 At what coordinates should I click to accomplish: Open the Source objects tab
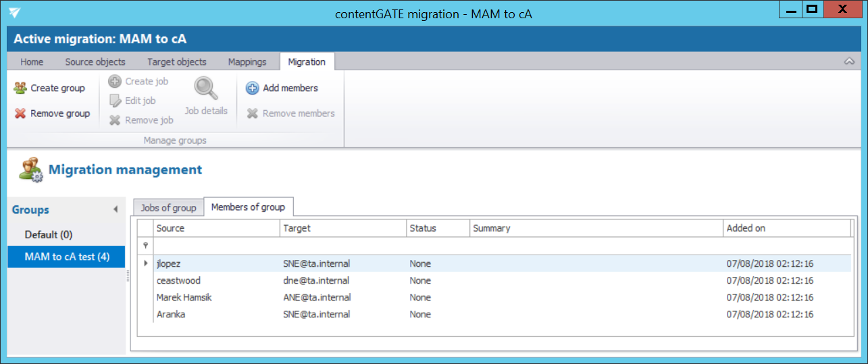(x=95, y=61)
